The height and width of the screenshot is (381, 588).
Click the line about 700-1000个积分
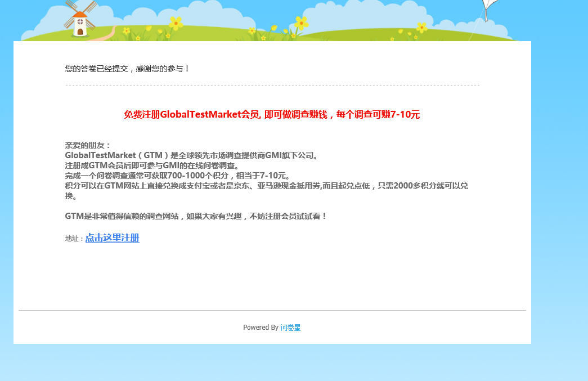[178, 176]
